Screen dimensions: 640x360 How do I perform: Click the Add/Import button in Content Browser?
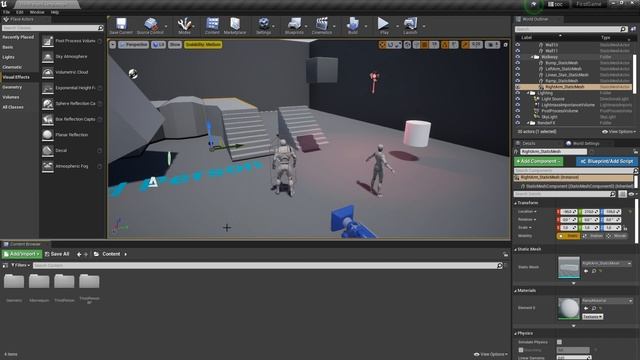click(x=22, y=254)
